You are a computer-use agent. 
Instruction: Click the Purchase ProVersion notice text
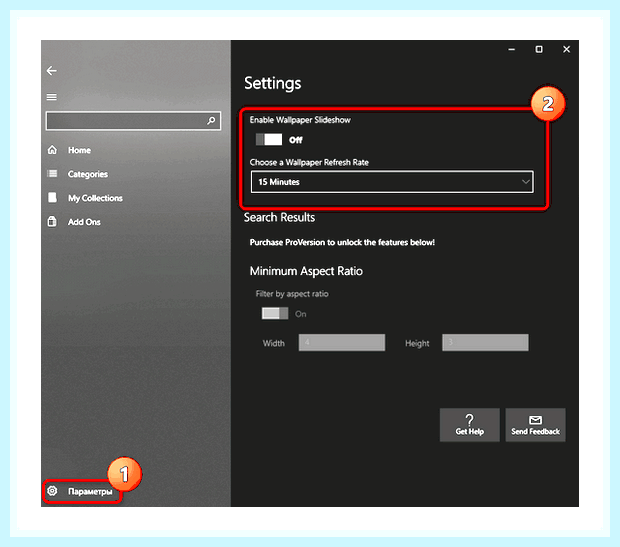342,242
